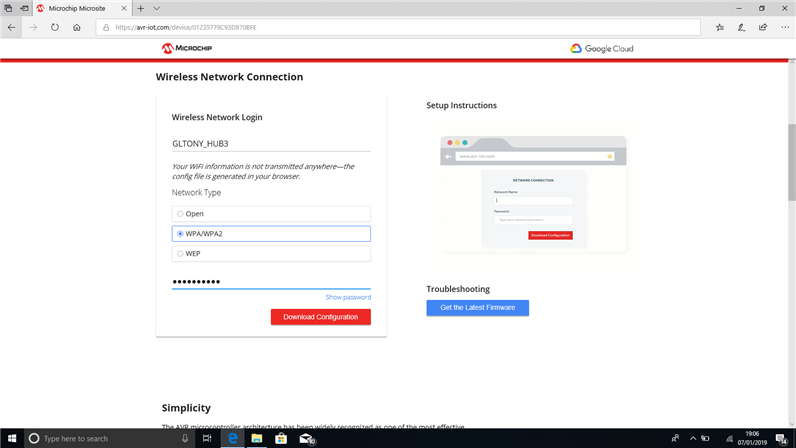Screen dimensions: 796x448
Task: Open the Action Center notifications icon
Action: [x=782, y=439]
